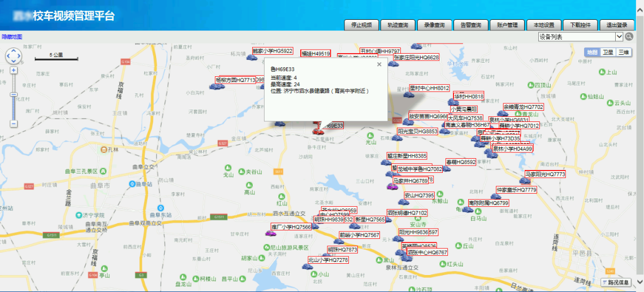Select the 阳光宝贝HG8853 car marker

(x=397, y=138)
